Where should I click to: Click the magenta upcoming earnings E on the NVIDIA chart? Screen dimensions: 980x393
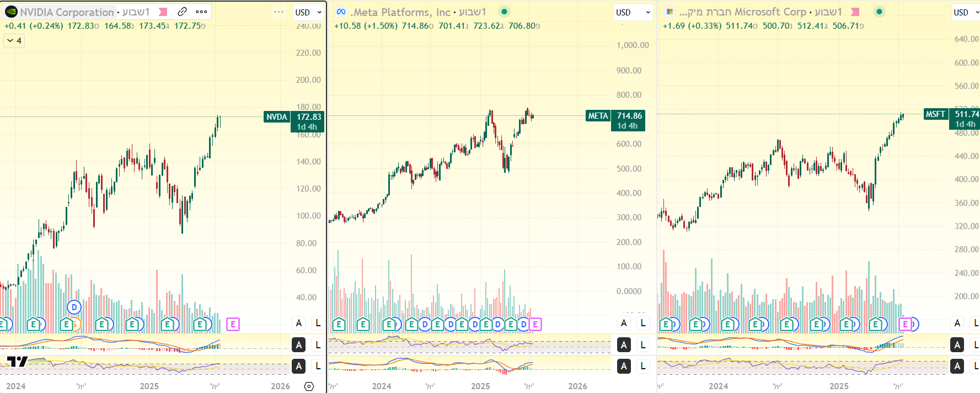coord(233,324)
